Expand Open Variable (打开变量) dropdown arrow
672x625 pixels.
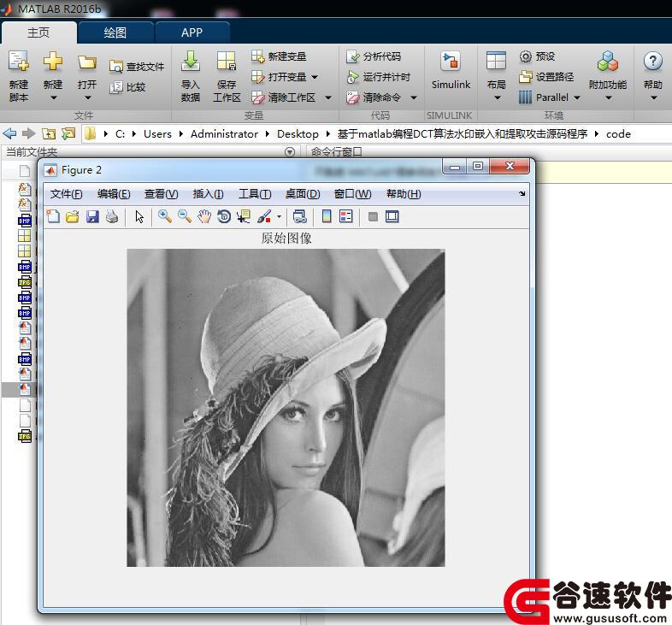click(315, 77)
